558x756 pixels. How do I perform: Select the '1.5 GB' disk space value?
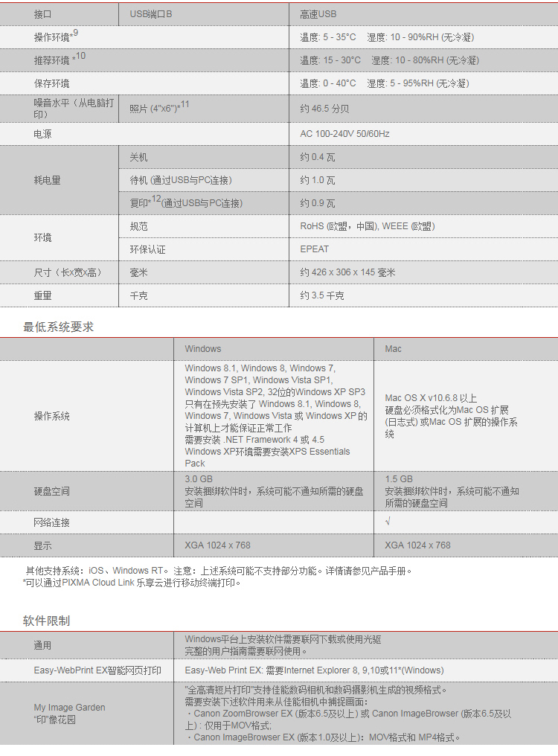click(398, 480)
